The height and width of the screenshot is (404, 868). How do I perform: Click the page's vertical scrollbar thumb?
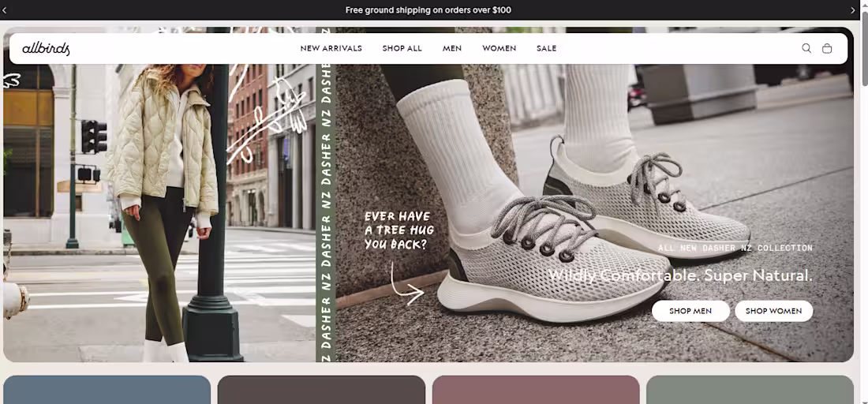864,47
